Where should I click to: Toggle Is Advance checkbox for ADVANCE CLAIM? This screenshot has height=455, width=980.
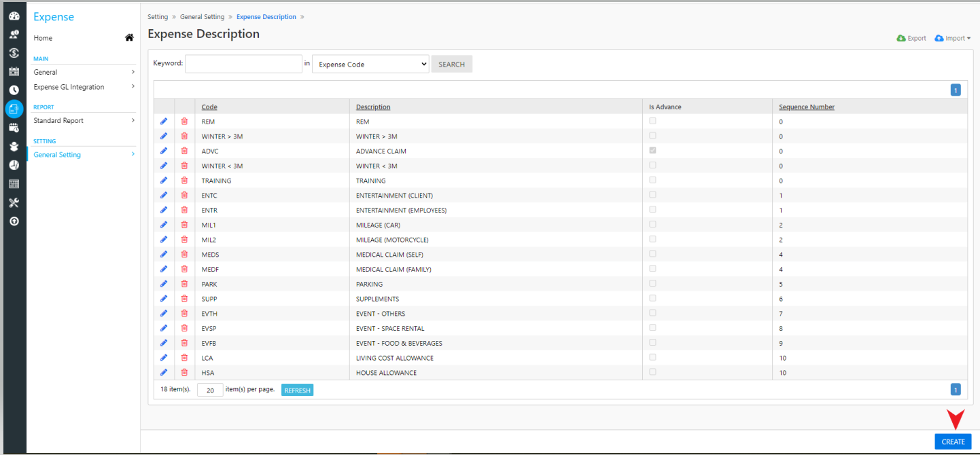(x=653, y=150)
